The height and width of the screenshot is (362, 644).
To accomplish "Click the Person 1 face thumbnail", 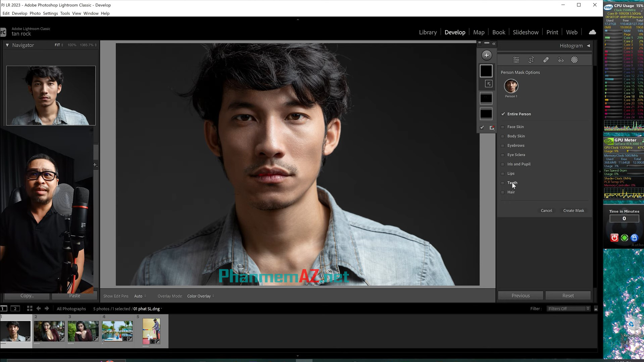I will 511,86.
